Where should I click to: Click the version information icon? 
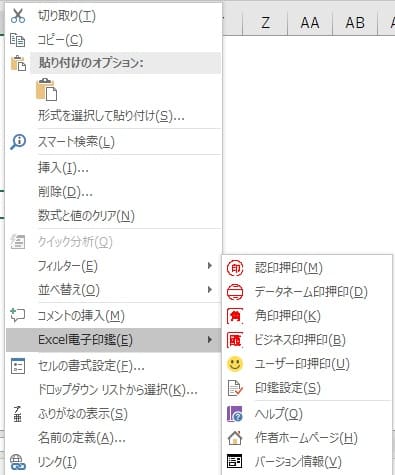click(x=234, y=462)
